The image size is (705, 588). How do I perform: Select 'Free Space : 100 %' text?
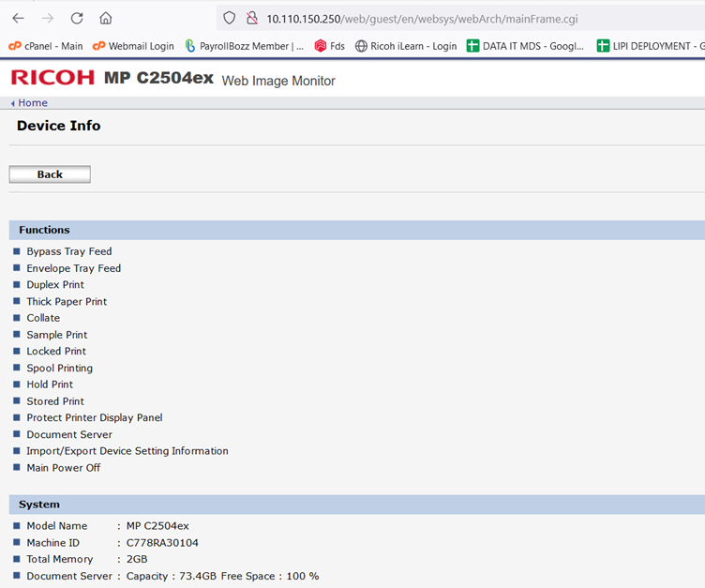pyautogui.click(x=270, y=577)
